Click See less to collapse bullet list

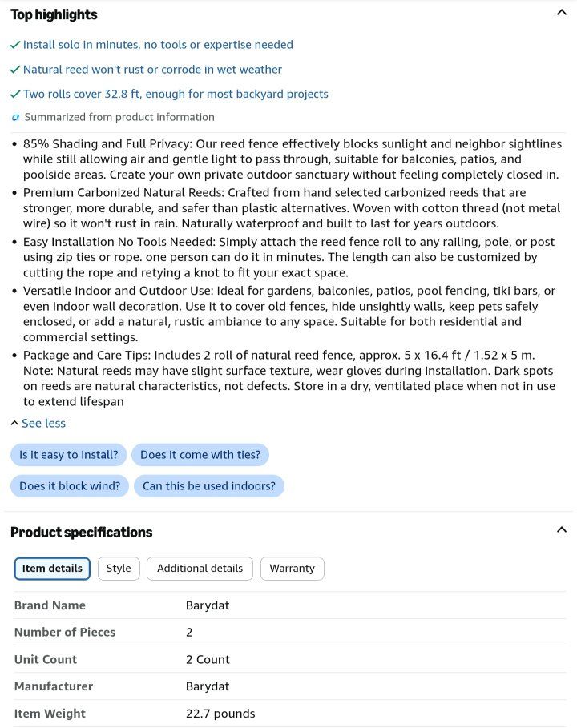pos(43,424)
